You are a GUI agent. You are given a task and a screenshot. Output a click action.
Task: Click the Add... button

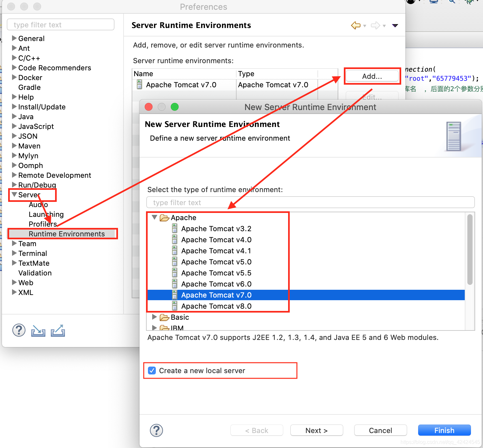coord(372,76)
